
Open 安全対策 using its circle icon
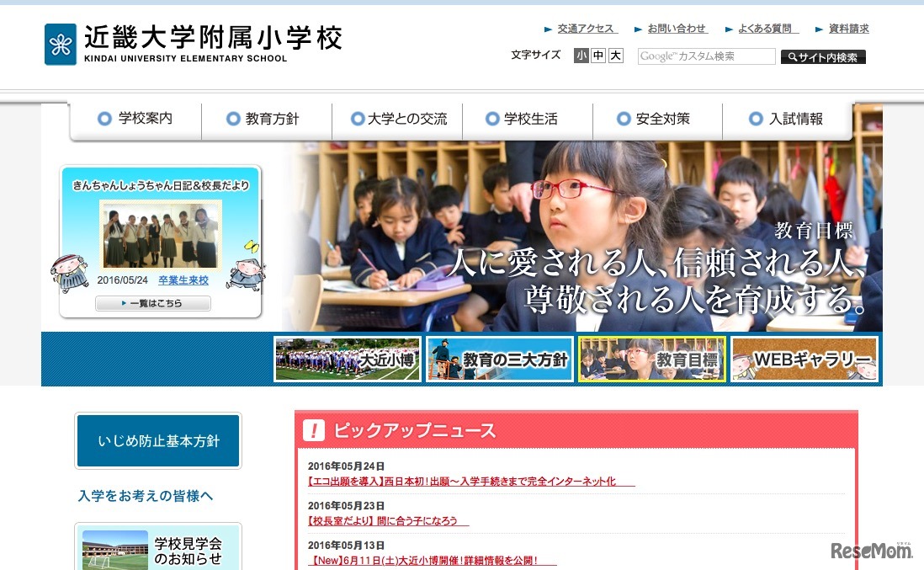click(x=623, y=119)
